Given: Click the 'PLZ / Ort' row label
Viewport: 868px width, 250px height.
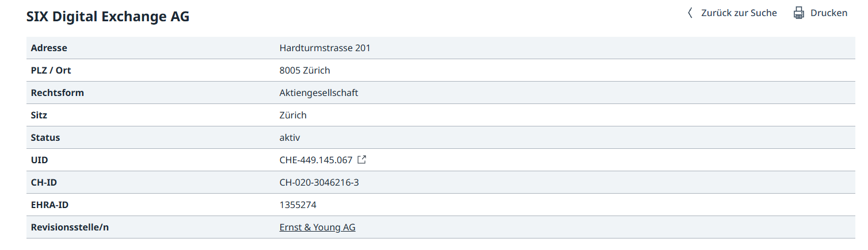Looking at the screenshot, I should coord(51,70).
